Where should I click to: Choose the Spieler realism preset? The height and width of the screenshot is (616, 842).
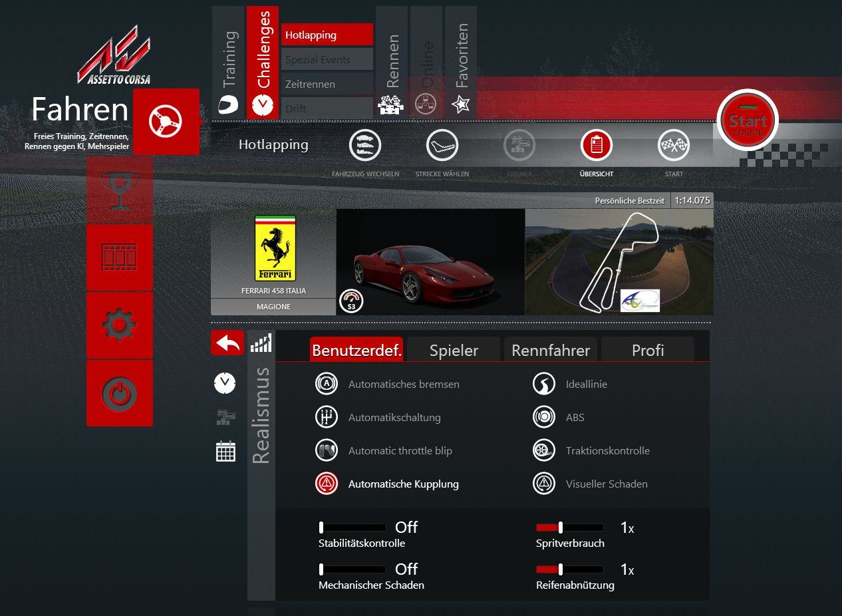click(454, 349)
